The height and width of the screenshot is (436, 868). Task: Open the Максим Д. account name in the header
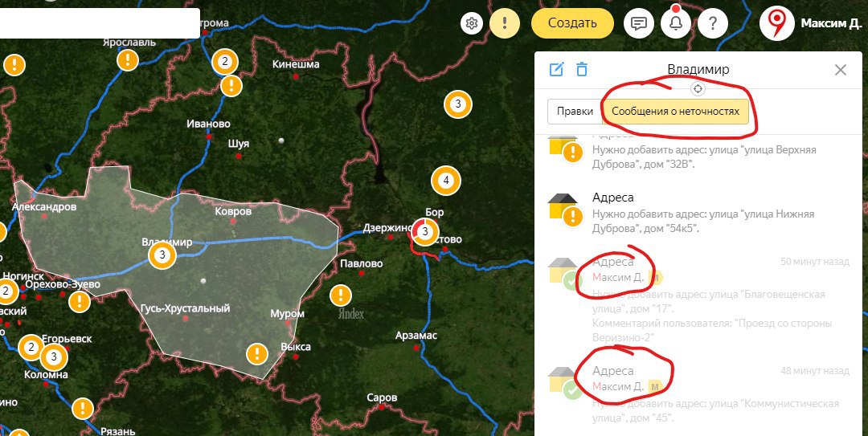coord(831,23)
